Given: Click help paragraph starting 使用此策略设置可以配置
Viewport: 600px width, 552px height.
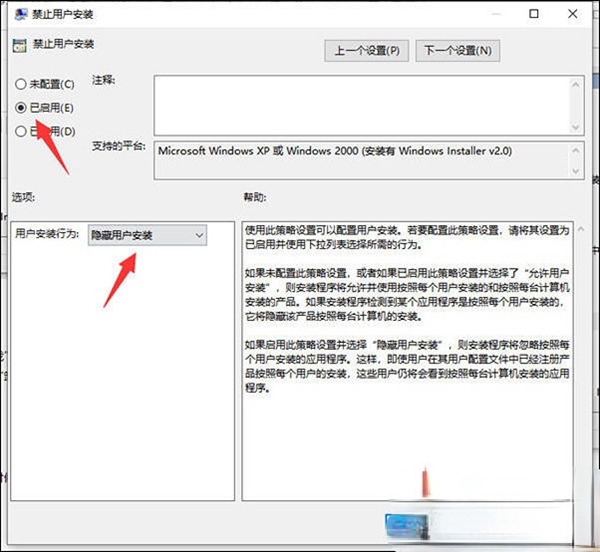Looking at the screenshot, I should (407, 237).
